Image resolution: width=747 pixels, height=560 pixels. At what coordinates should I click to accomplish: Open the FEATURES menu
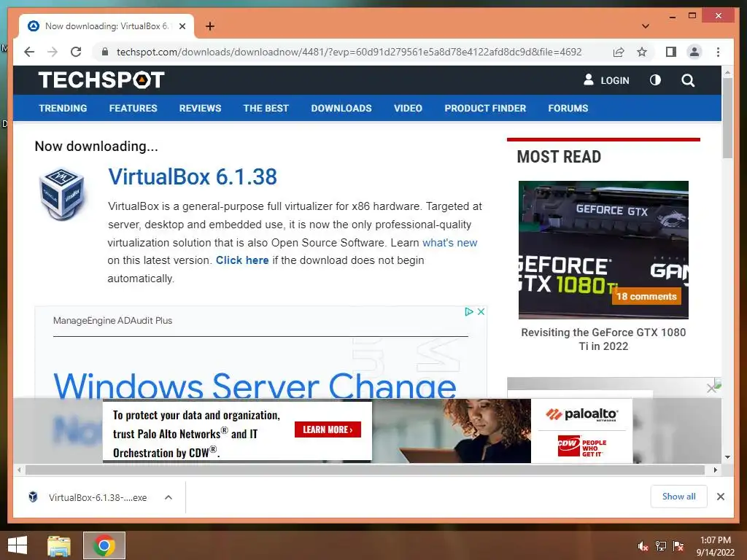coord(133,108)
